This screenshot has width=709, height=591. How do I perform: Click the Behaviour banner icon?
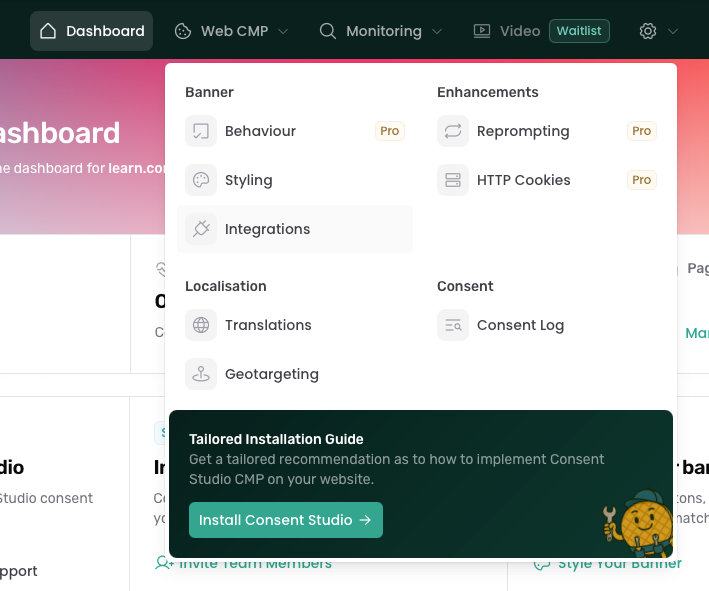(x=201, y=131)
